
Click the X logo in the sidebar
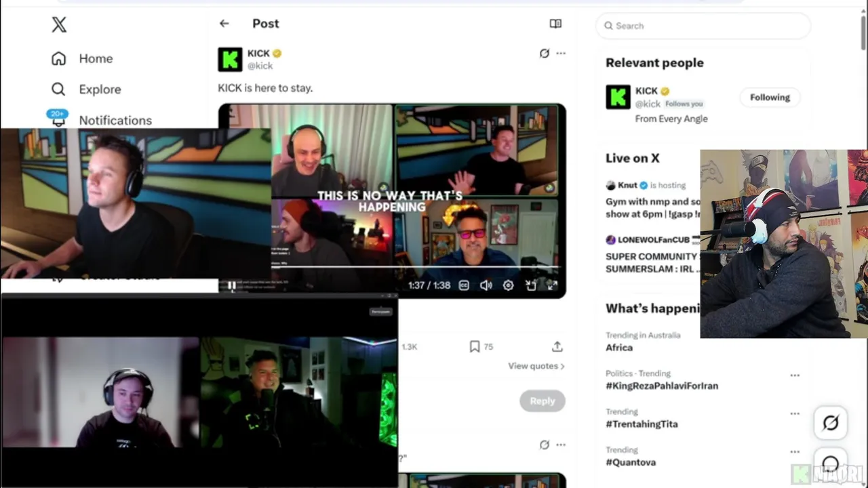coord(59,25)
